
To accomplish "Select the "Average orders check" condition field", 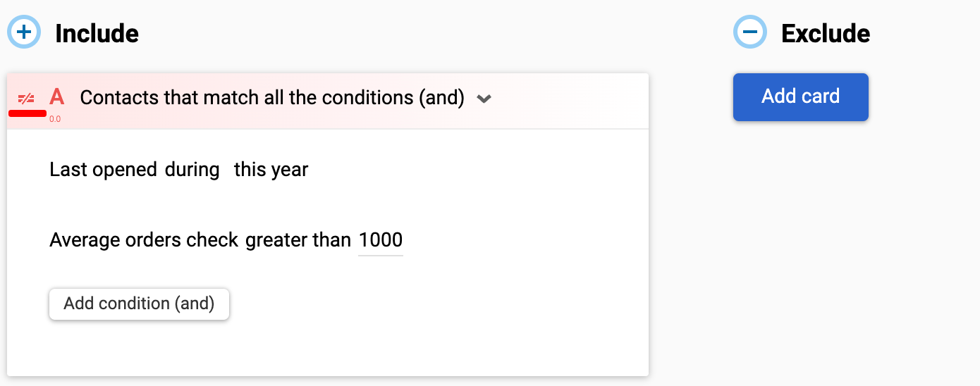I will point(144,240).
